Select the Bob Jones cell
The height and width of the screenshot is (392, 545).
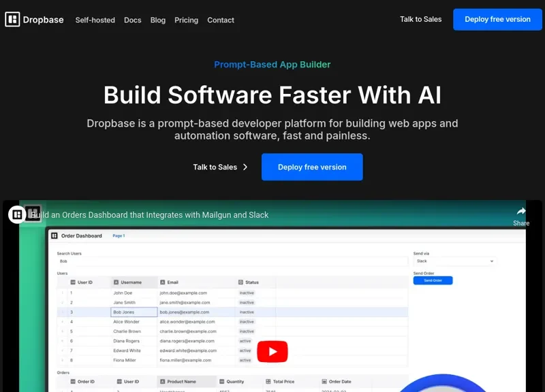point(134,312)
